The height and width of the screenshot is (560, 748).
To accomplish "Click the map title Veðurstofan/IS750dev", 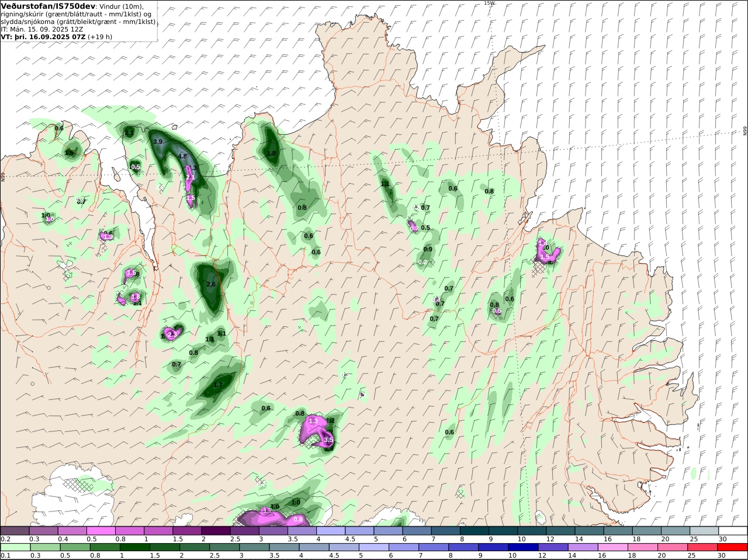I will pyautogui.click(x=48, y=6).
